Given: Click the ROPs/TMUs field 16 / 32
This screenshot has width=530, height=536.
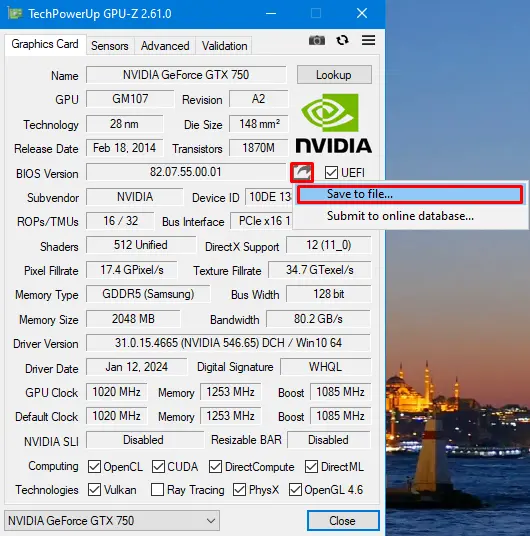Looking at the screenshot, I should 120,221.
